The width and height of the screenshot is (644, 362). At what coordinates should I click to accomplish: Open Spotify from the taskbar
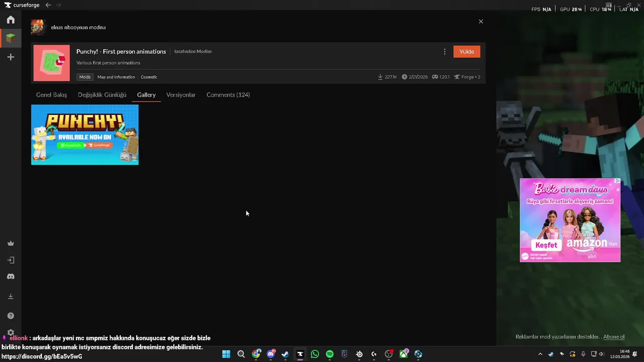330,354
